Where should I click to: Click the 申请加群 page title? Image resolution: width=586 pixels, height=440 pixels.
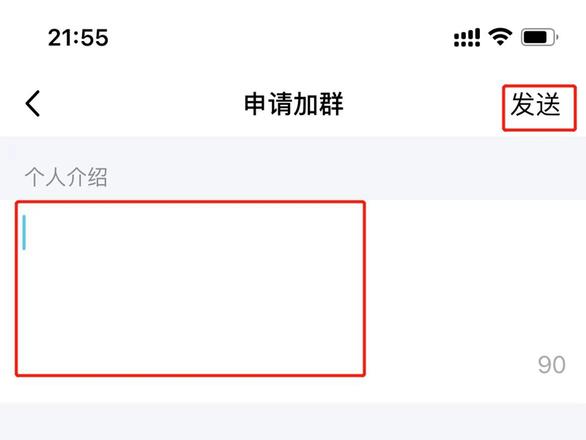[293, 104]
